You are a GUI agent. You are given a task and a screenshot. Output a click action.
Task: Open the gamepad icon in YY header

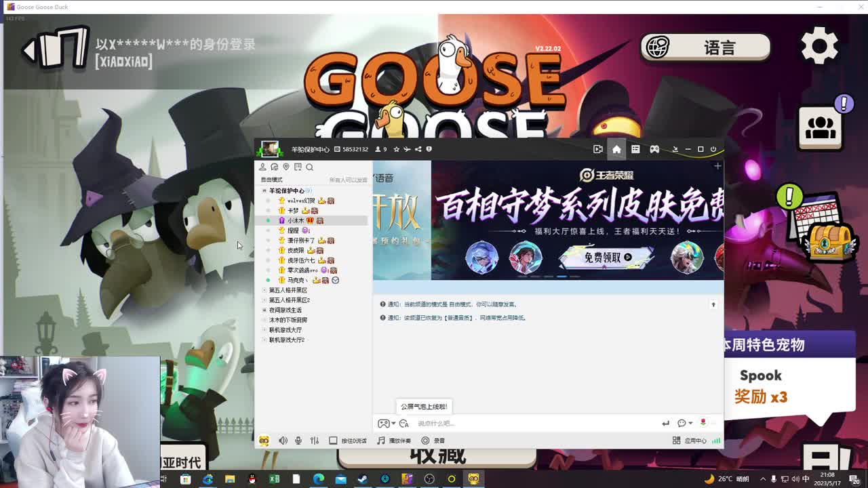[x=654, y=149]
